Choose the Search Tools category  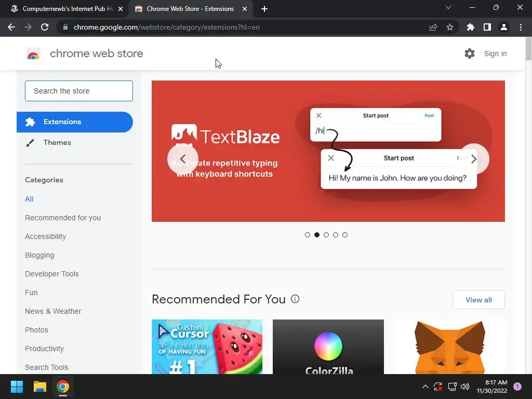(46, 367)
